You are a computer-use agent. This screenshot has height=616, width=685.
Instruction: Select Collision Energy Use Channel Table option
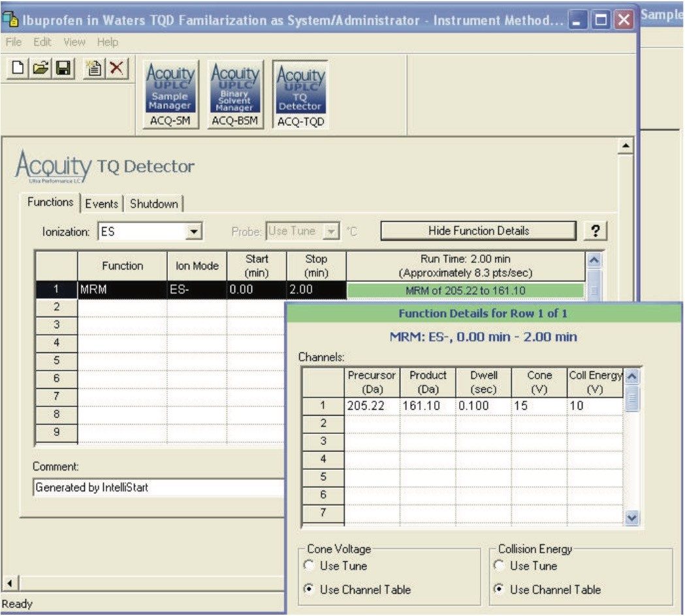point(499,589)
